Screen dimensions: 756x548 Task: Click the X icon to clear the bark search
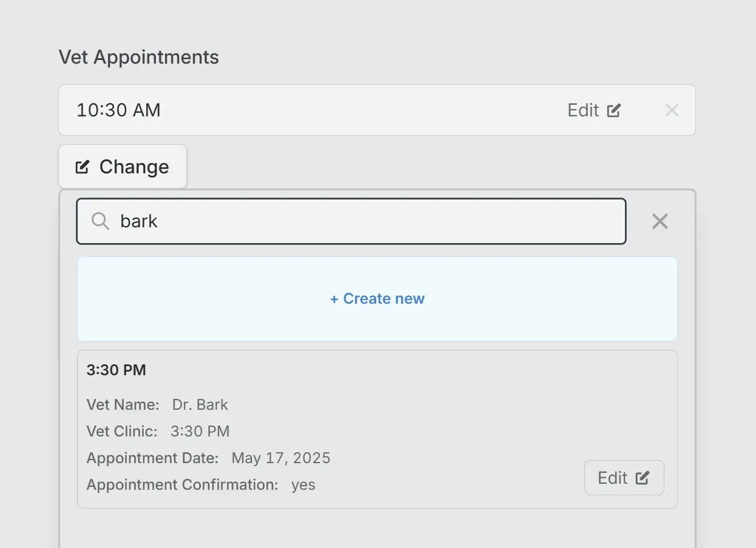pyautogui.click(x=660, y=221)
